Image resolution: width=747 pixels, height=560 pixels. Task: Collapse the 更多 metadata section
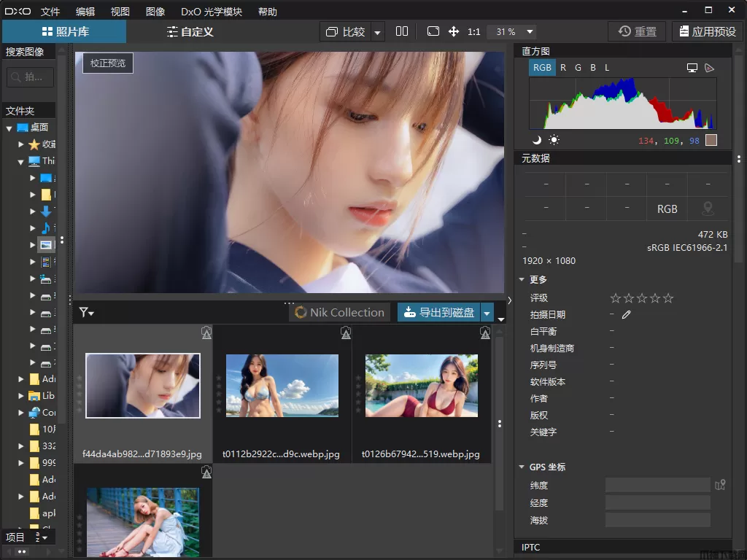(x=522, y=280)
